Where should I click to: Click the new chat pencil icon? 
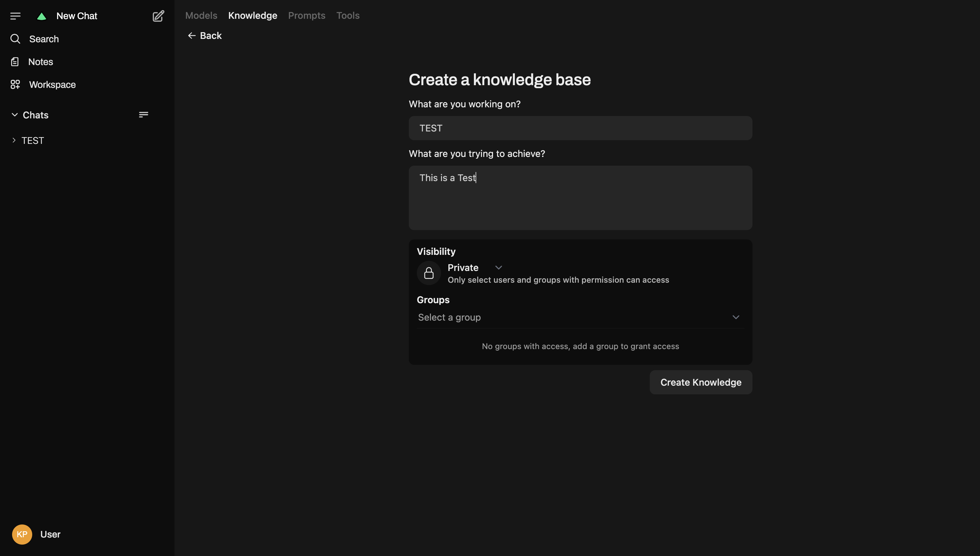(158, 16)
